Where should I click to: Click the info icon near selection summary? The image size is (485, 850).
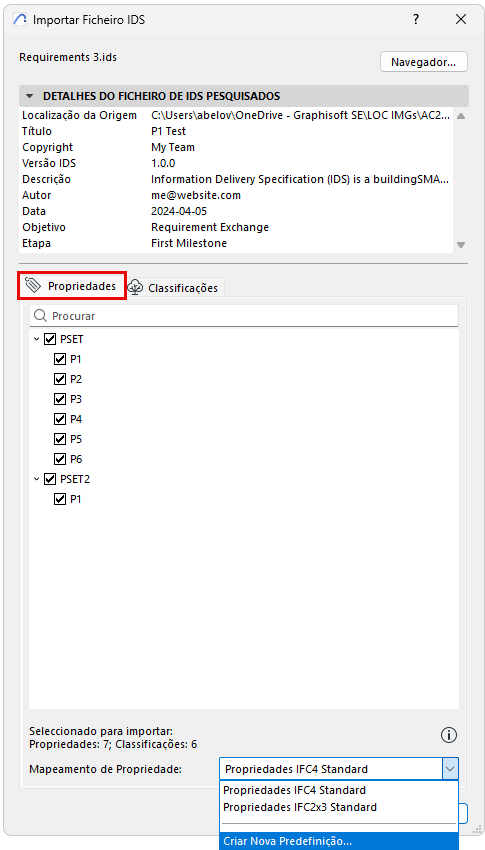coord(449,735)
